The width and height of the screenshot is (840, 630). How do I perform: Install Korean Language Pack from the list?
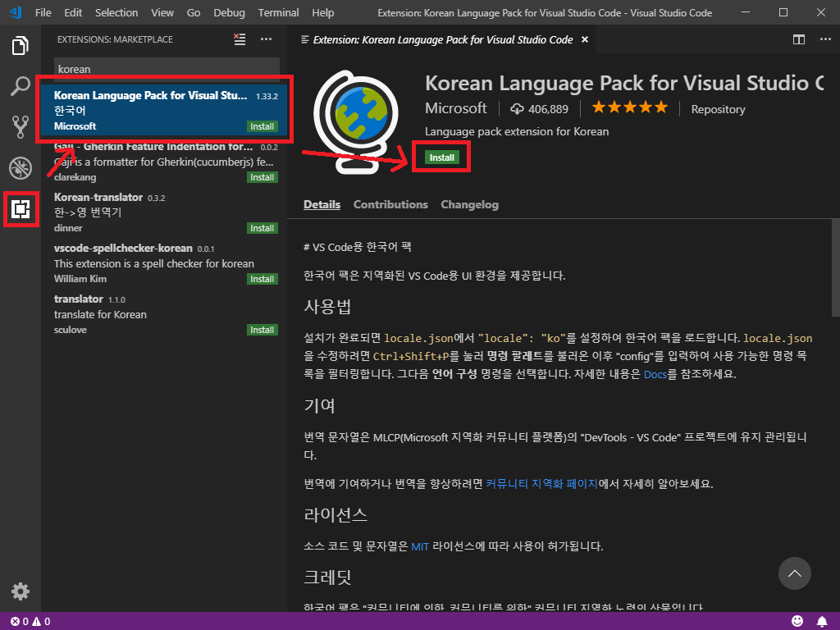click(262, 126)
